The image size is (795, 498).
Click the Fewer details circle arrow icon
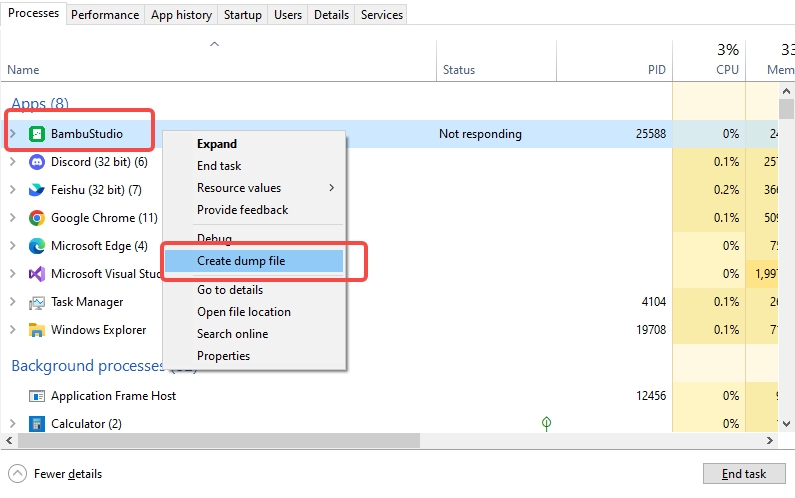(17, 474)
